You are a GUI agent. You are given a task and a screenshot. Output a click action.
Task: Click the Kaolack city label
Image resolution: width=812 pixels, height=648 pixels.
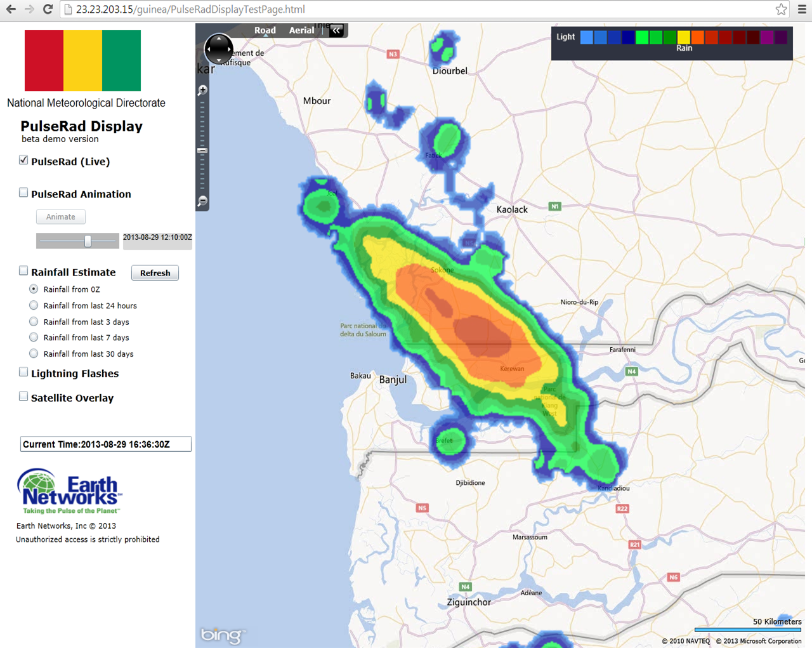click(x=512, y=209)
